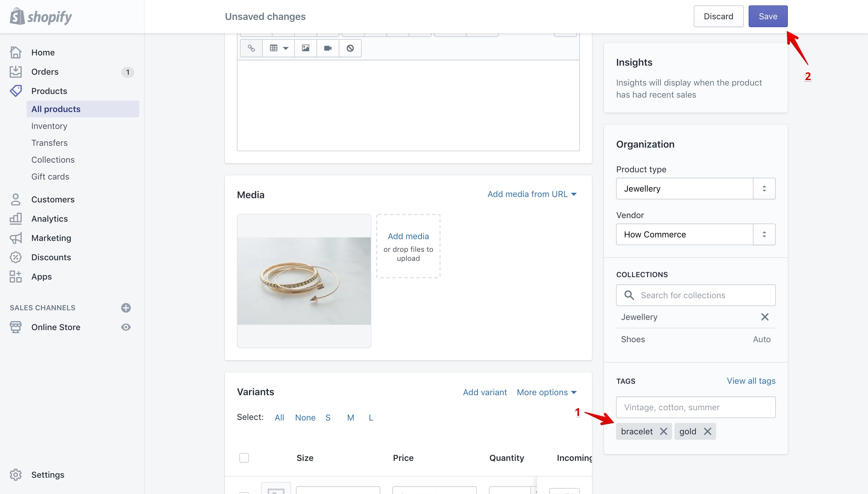Image resolution: width=868 pixels, height=494 pixels.
Task: Click the Product type Jewellery field
Action: (685, 188)
